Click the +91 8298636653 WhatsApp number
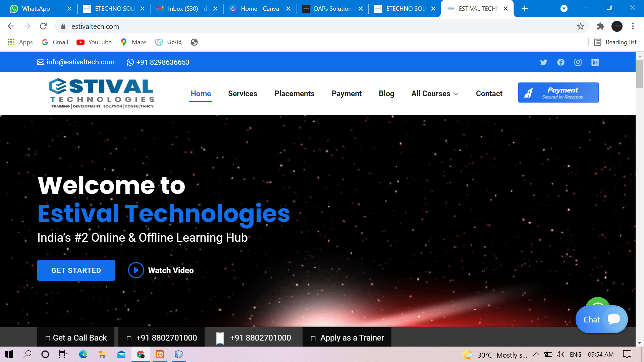Image resolution: width=644 pixels, height=362 pixels. click(x=158, y=62)
